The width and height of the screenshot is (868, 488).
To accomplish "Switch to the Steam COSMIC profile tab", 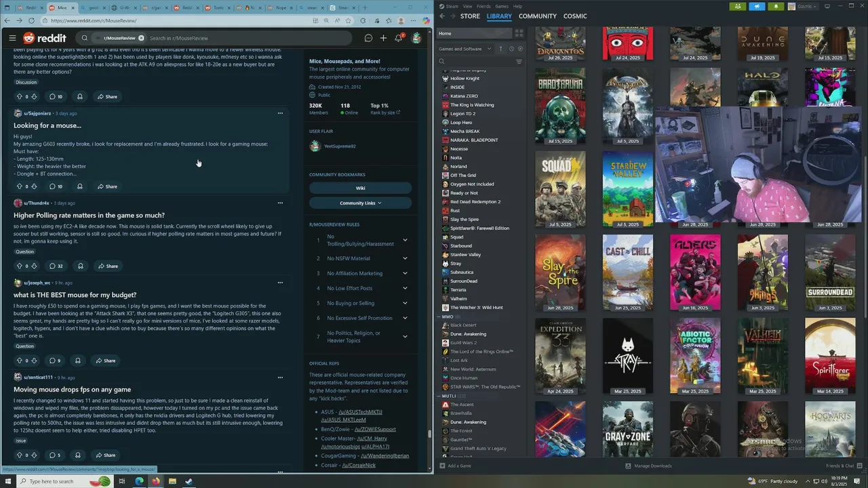I will click(575, 16).
